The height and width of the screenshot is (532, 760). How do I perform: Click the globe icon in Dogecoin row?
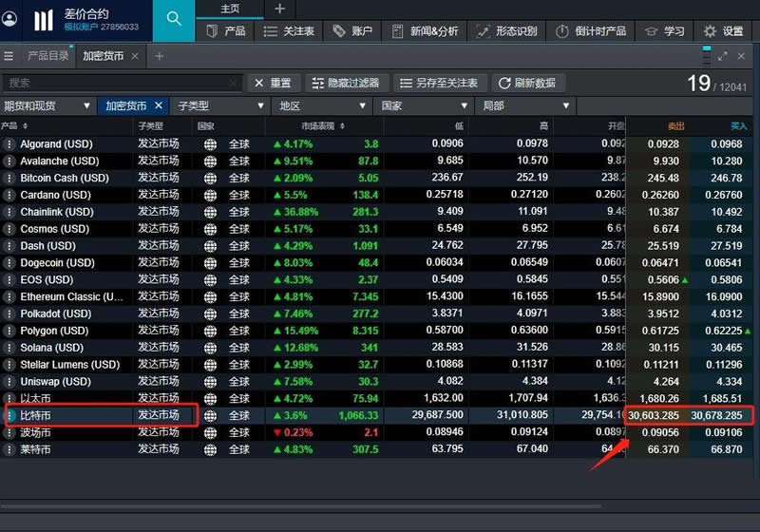point(210,263)
